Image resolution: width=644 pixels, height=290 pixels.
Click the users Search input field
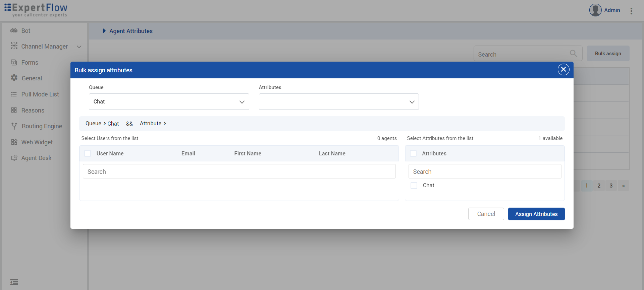click(239, 171)
